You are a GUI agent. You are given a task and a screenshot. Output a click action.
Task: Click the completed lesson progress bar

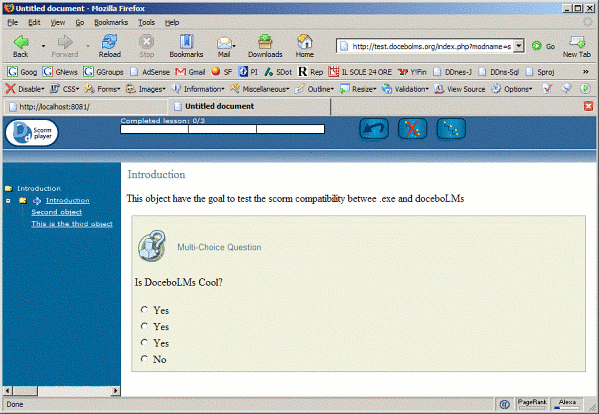(x=222, y=129)
